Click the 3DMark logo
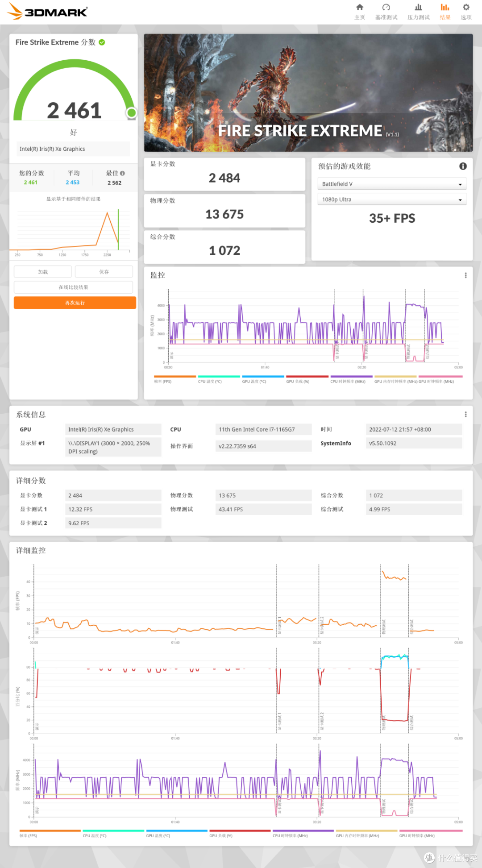482x868 pixels. point(48,12)
